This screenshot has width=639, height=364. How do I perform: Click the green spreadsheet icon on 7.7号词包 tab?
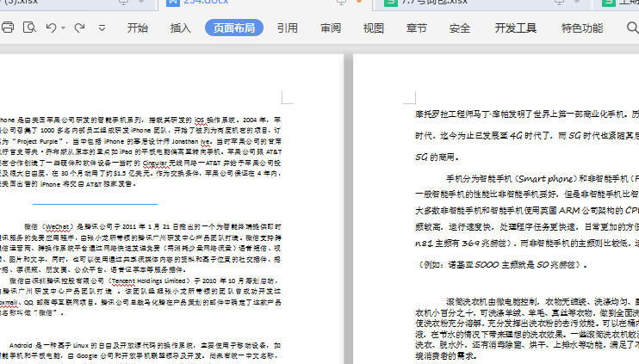click(384, 3)
